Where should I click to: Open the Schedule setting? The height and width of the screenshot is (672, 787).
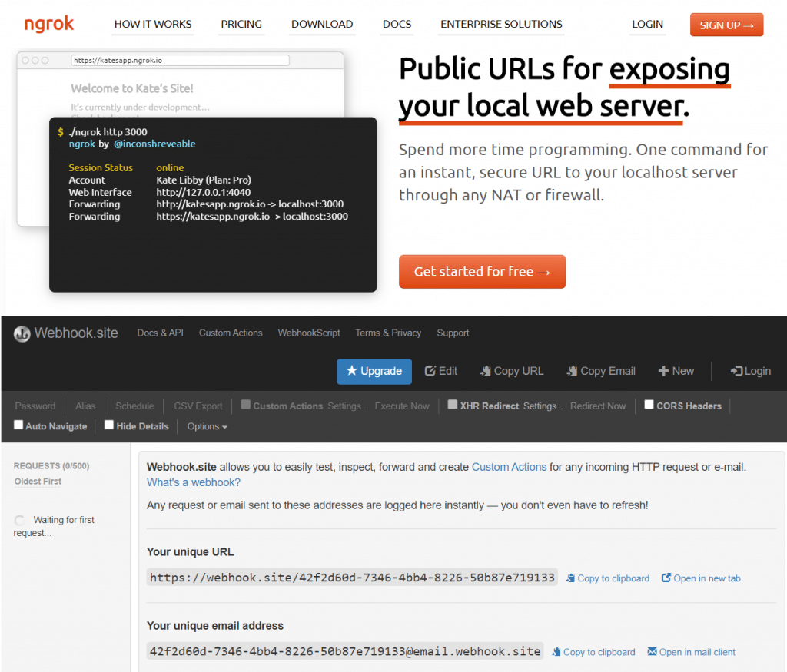[x=134, y=406]
